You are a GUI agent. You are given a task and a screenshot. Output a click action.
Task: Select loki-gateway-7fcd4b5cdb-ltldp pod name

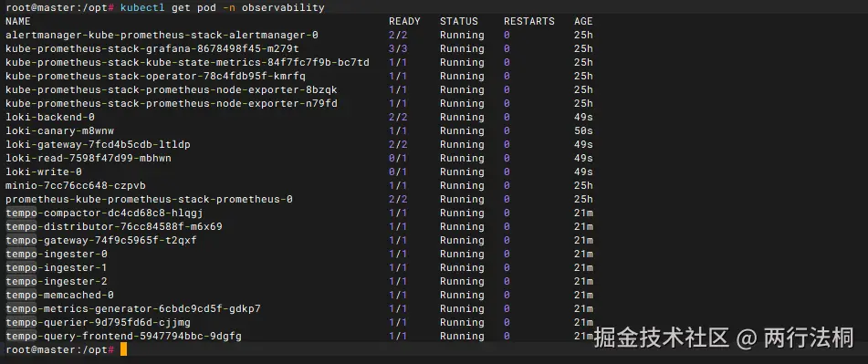98,144
